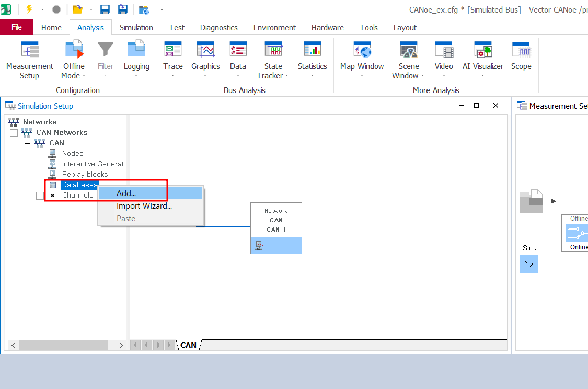Collapse the CAN Networks tree node

(14, 133)
